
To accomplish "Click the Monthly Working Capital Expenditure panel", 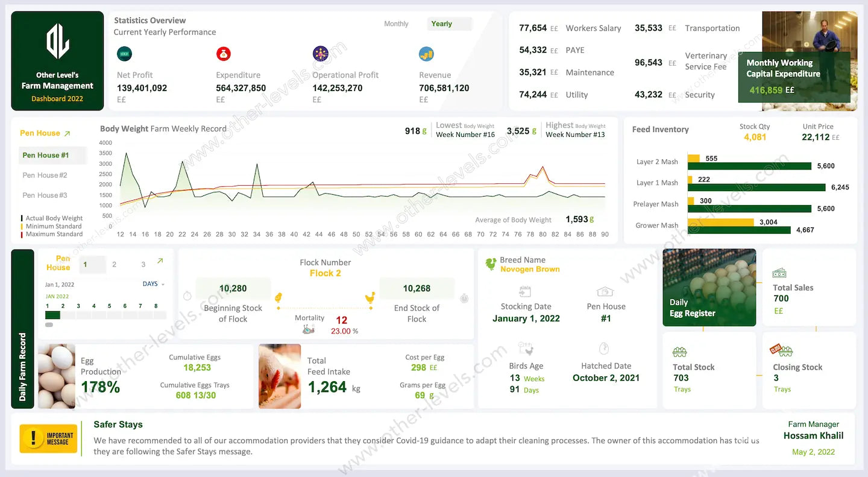I will pos(794,77).
